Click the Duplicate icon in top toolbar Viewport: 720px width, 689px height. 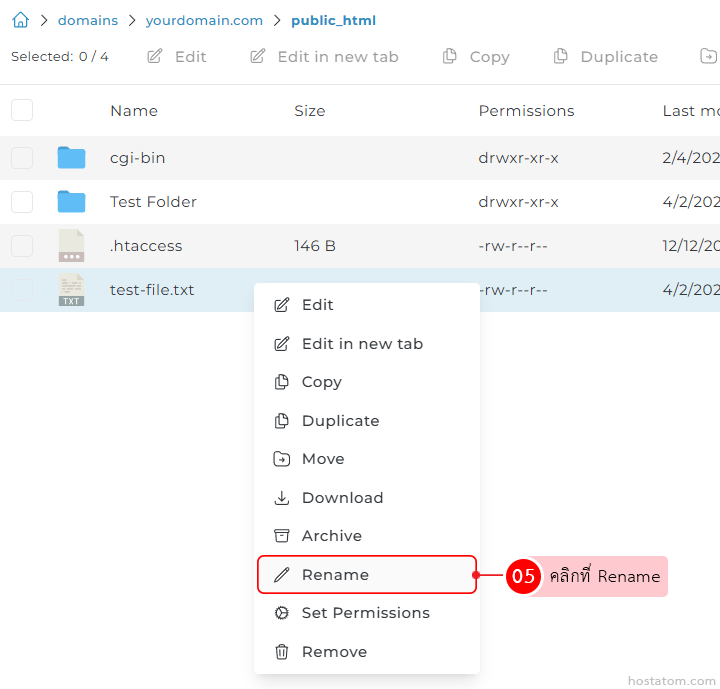pyautogui.click(x=561, y=57)
